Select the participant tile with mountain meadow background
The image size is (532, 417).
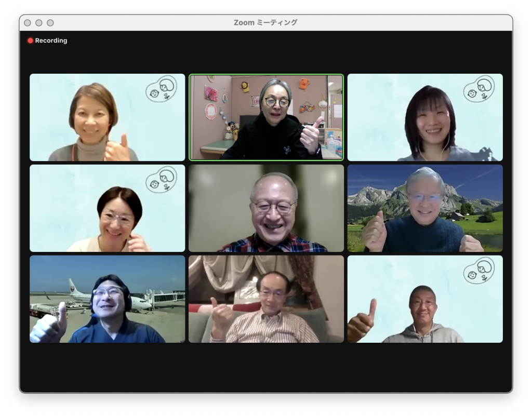point(425,208)
